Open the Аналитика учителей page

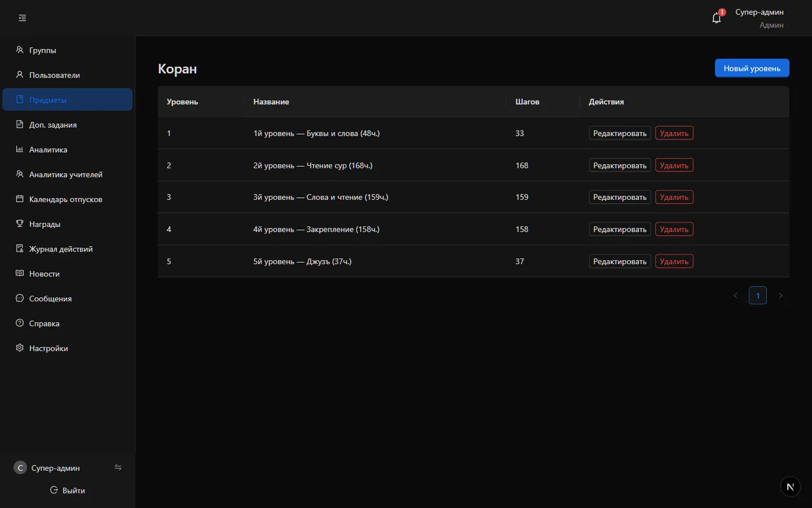pyautogui.click(x=67, y=174)
